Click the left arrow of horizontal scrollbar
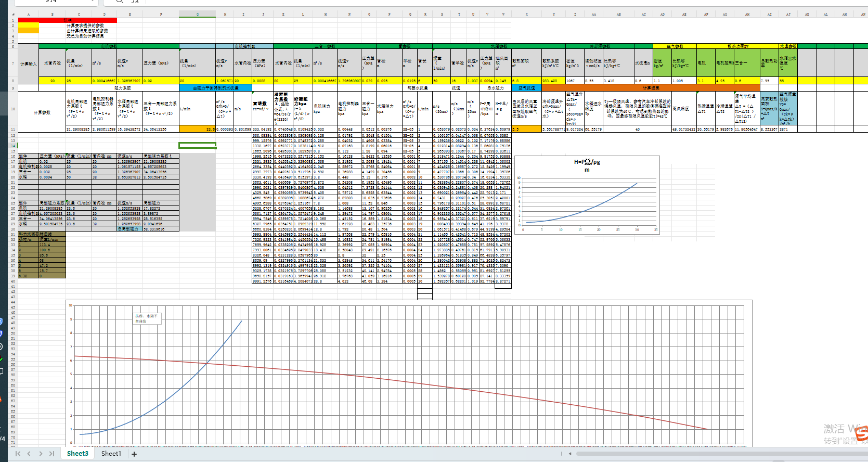The image size is (868, 462). (570, 454)
